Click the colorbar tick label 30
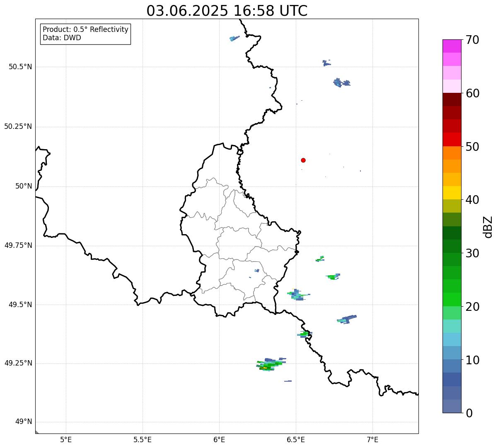498x448 pixels. tap(472, 253)
